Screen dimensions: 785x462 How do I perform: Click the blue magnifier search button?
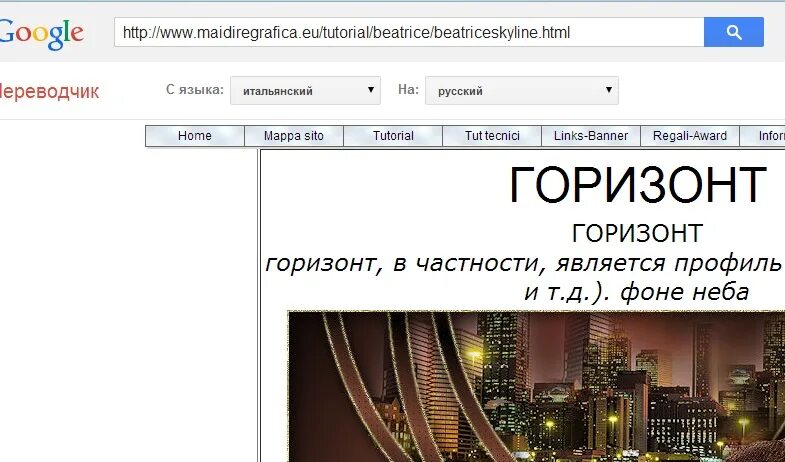click(733, 32)
